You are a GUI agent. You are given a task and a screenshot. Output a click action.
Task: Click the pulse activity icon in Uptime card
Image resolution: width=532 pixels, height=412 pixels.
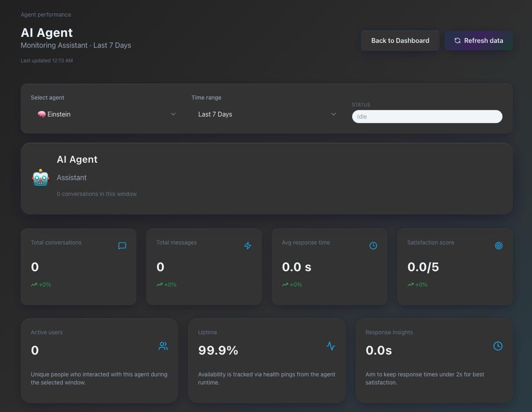tap(331, 346)
